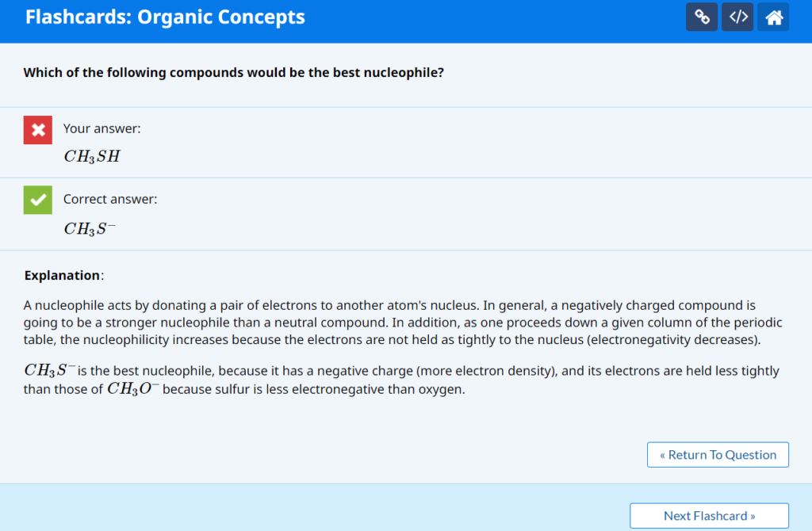The height and width of the screenshot is (531, 812).
Task: Click the chain link share icon
Action: coord(702,17)
